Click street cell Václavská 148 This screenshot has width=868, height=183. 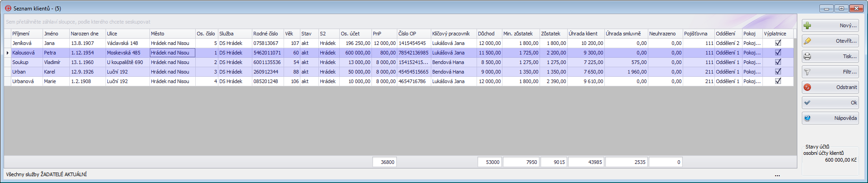[x=127, y=43]
